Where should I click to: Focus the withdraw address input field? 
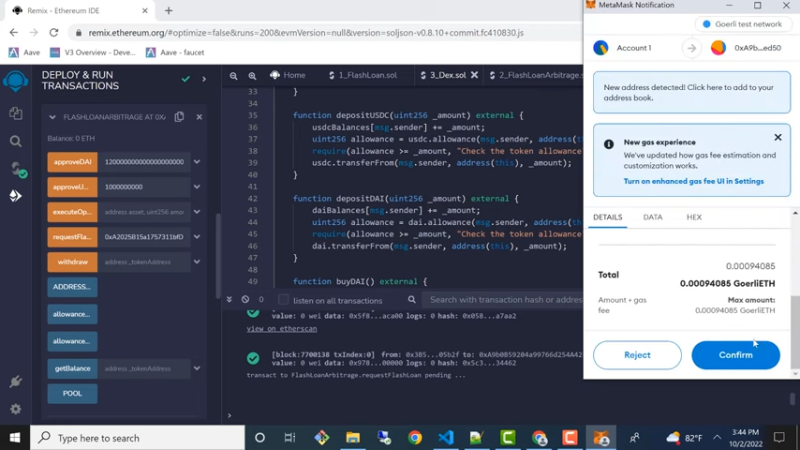pyautogui.click(x=144, y=262)
